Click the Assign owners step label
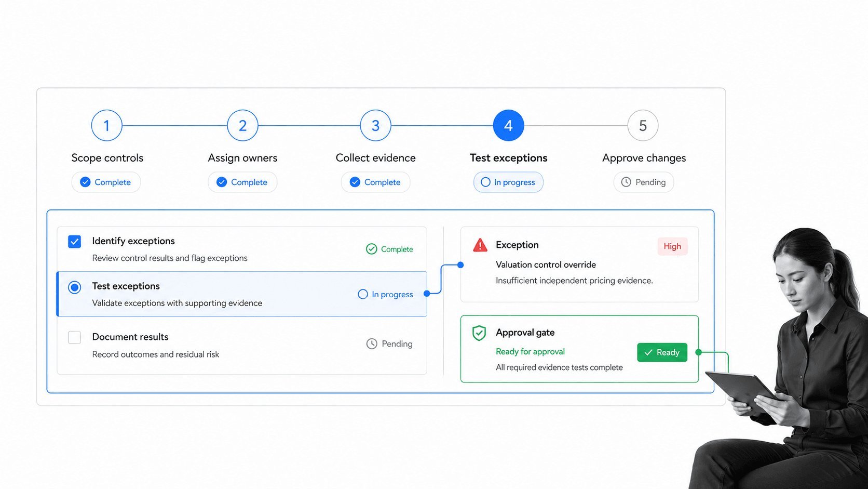The height and width of the screenshot is (489, 868). tap(242, 158)
